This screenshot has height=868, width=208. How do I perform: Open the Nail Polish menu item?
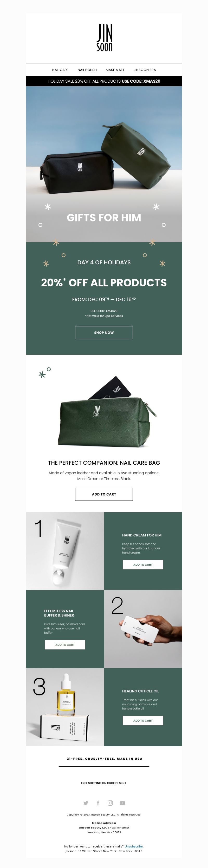[x=87, y=70]
